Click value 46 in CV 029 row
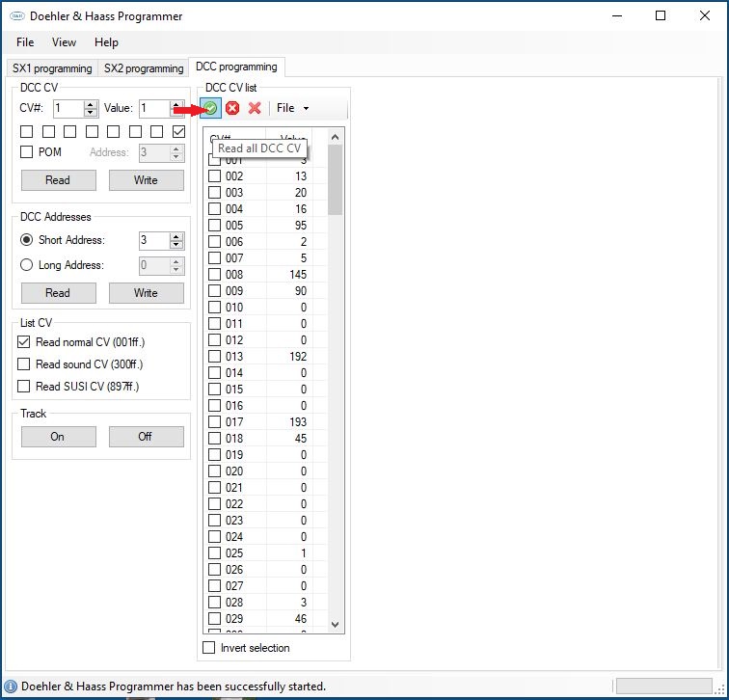Viewport: 729px width, 700px height. tap(301, 619)
